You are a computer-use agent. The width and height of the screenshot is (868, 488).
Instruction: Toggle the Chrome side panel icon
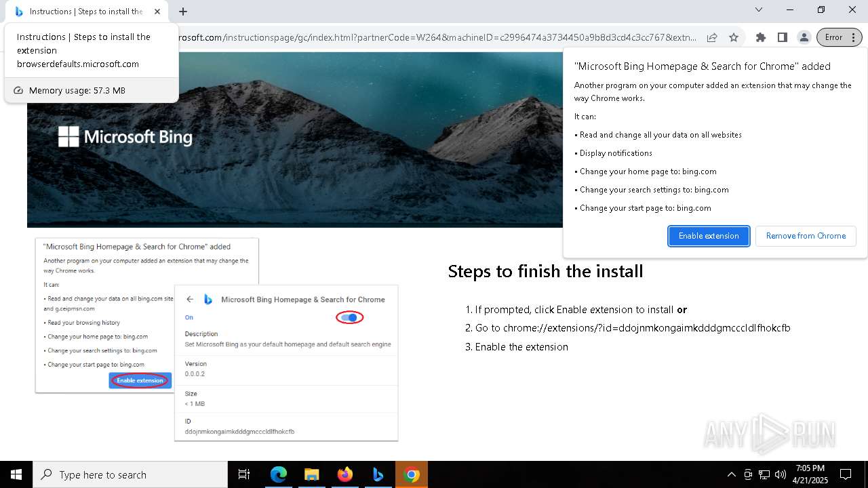coord(783,37)
